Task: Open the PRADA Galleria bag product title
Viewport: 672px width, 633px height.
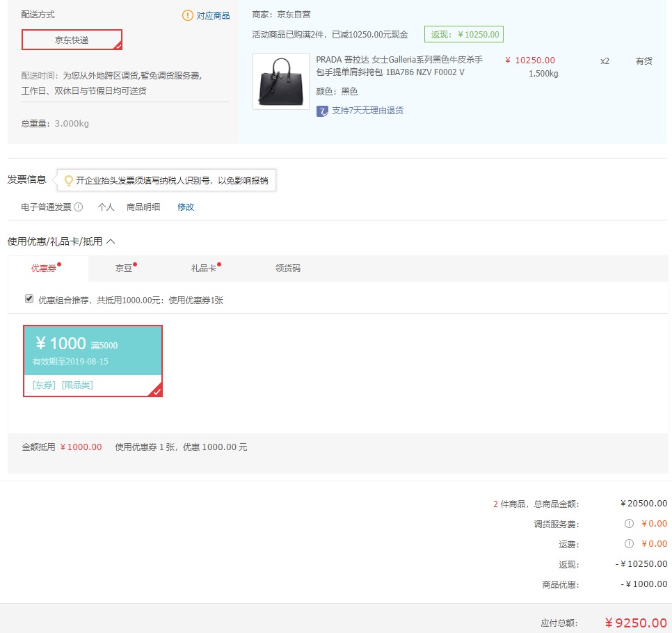Action: pos(399,65)
